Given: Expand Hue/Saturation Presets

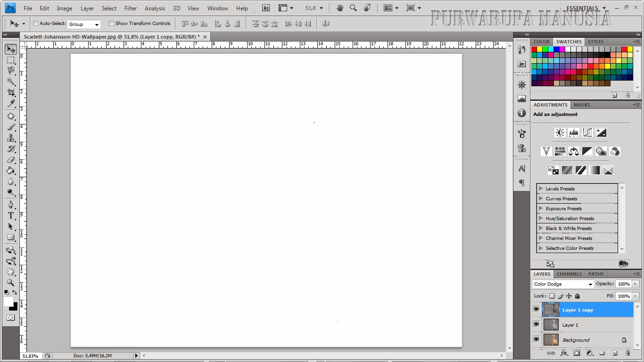Looking at the screenshot, I should point(541,218).
